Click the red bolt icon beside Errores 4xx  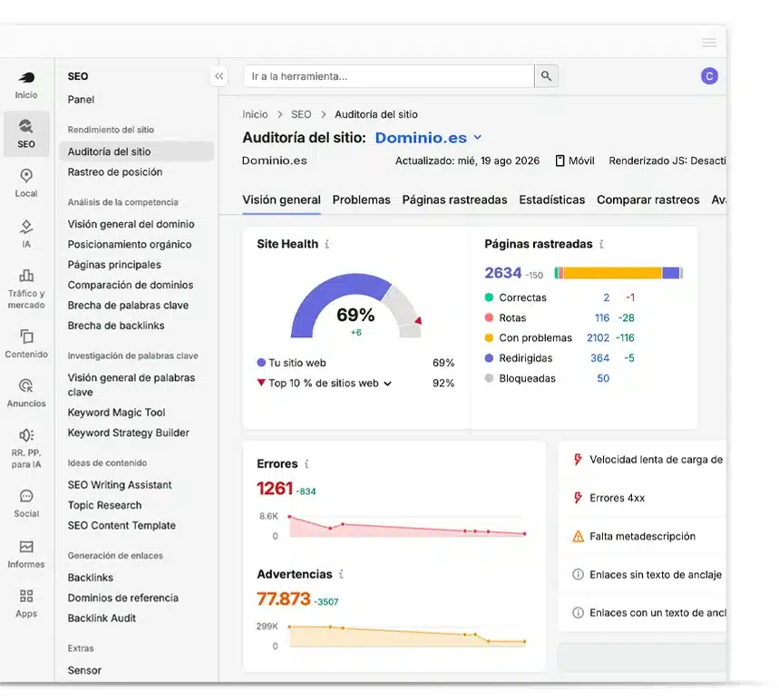(x=578, y=497)
